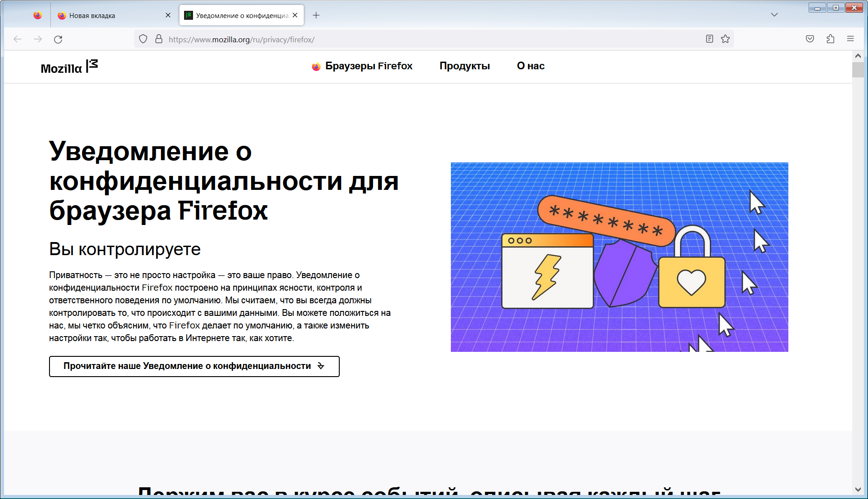The height and width of the screenshot is (499, 868).
Task: Toggle Reader View icon in address bar
Action: pyautogui.click(x=710, y=39)
